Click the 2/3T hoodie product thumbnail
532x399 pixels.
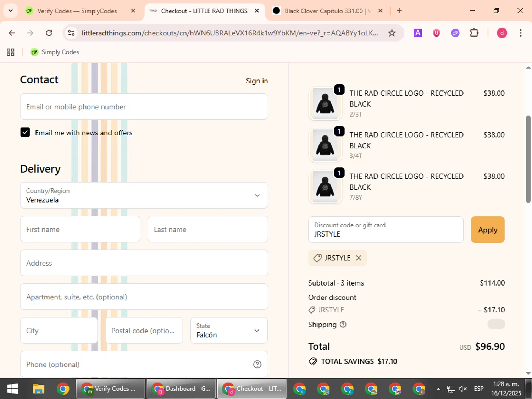(325, 104)
